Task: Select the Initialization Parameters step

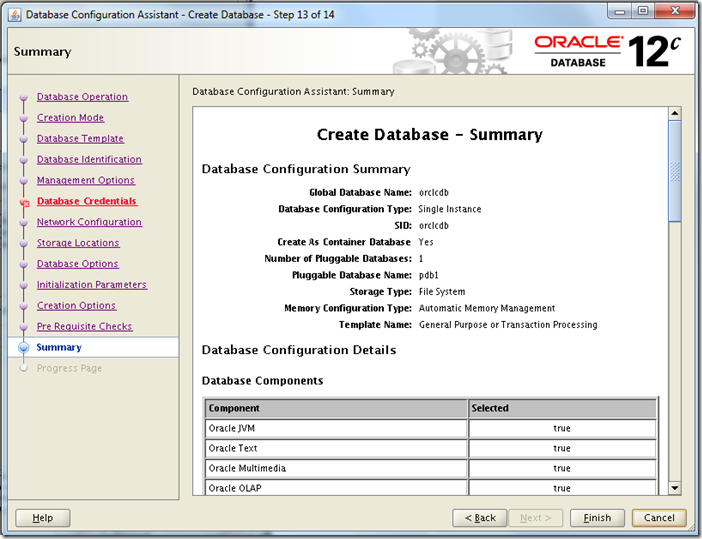Action: click(91, 285)
